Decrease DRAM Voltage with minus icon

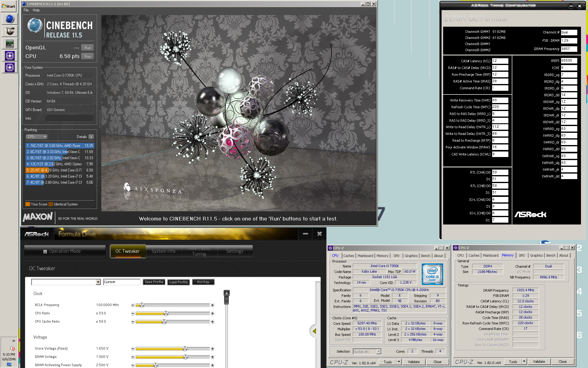[x=133, y=357]
